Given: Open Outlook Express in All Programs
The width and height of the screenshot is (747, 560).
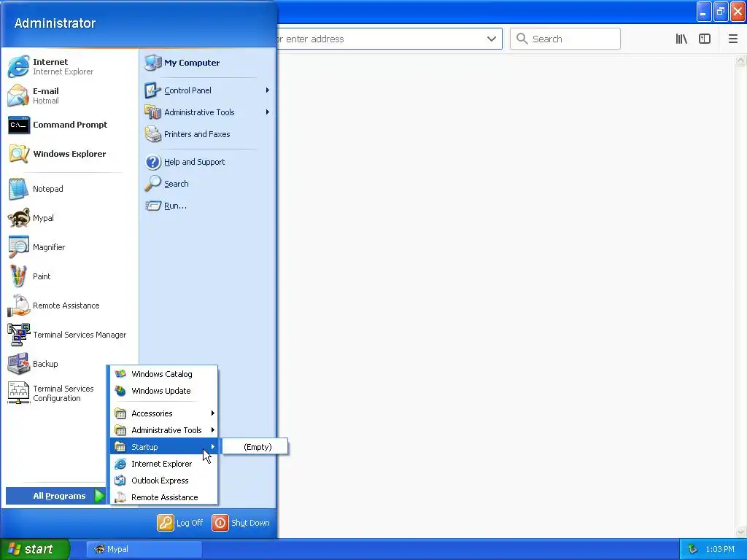Looking at the screenshot, I should (x=164, y=481).
